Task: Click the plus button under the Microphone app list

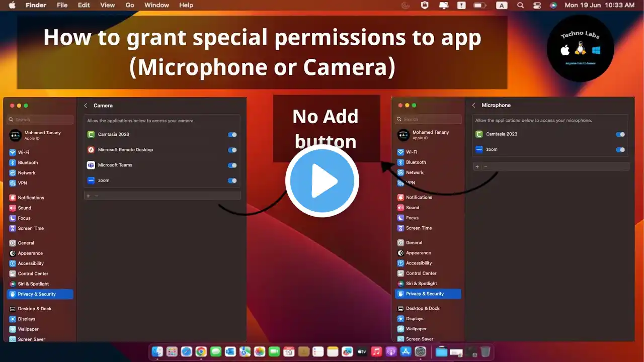Action: tap(477, 166)
